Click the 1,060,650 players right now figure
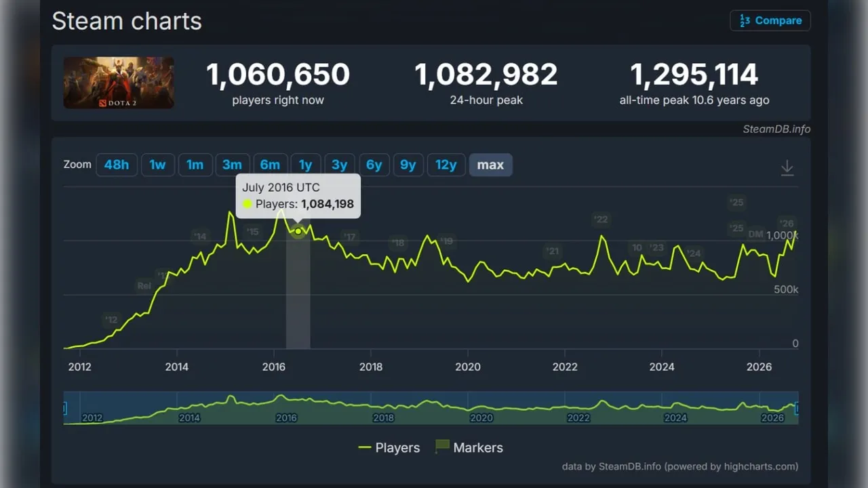Image resolution: width=868 pixels, height=488 pixels. click(x=278, y=75)
